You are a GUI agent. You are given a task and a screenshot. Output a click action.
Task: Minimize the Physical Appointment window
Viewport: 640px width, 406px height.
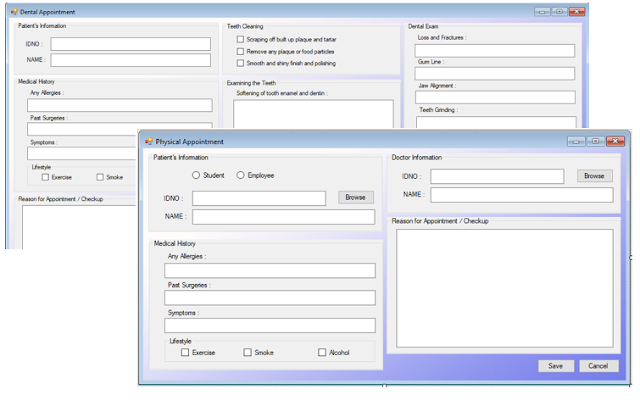tap(576, 141)
